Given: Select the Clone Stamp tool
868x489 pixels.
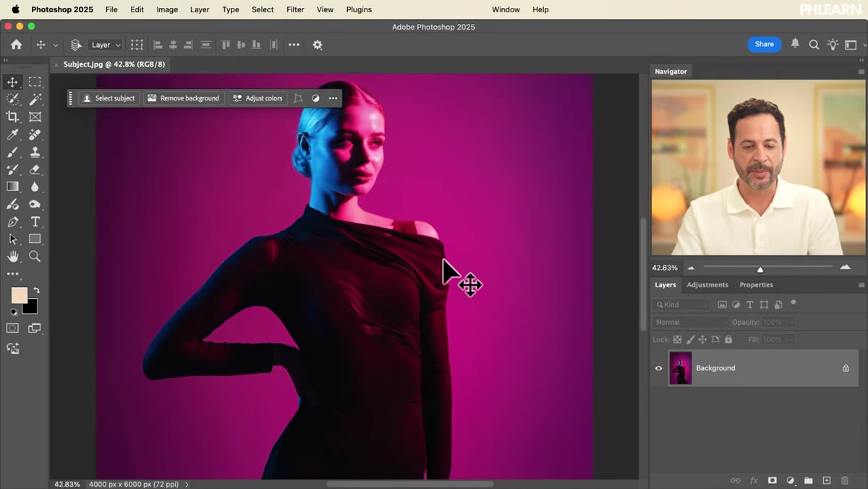Looking at the screenshot, I should [x=35, y=152].
